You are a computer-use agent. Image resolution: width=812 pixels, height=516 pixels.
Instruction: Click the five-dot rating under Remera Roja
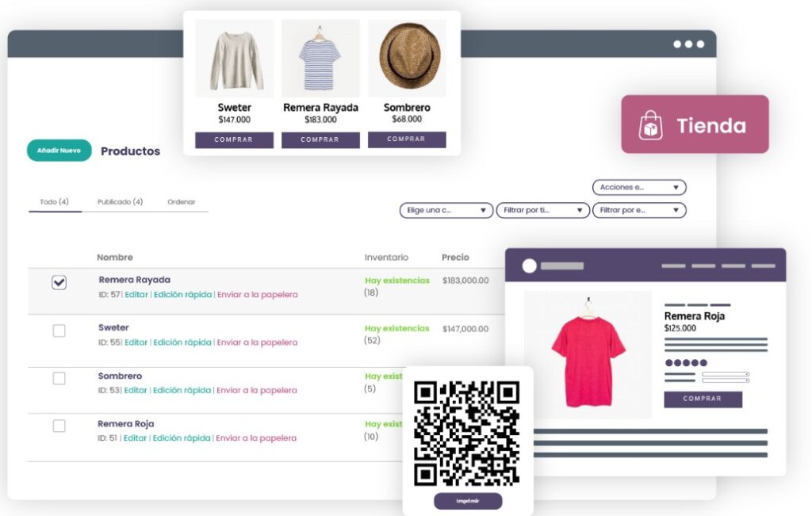(686, 363)
